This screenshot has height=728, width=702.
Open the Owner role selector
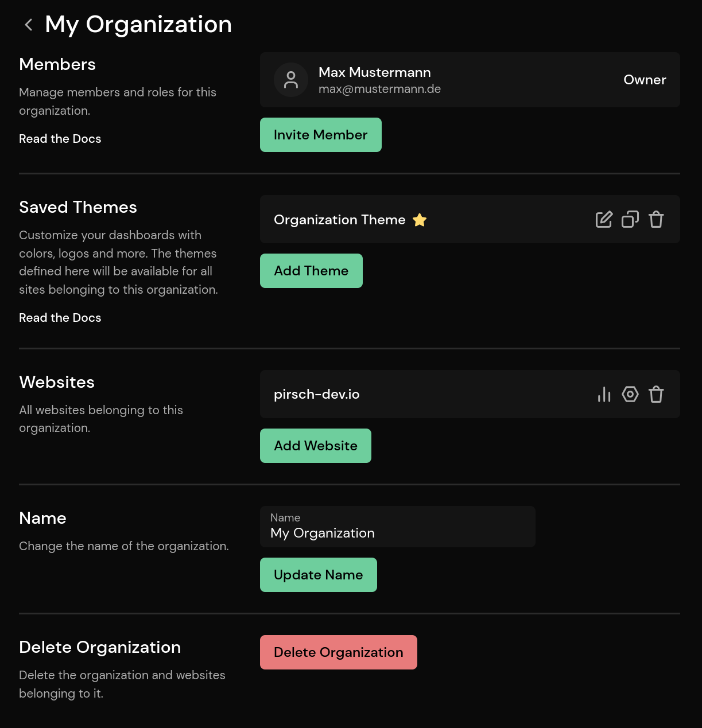click(x=645, y=80)
